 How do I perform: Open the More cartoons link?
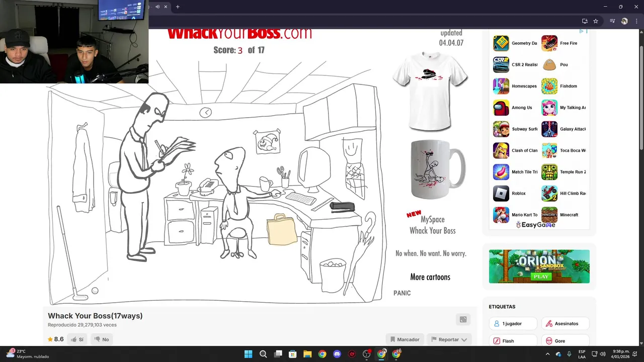pos(430,277)
